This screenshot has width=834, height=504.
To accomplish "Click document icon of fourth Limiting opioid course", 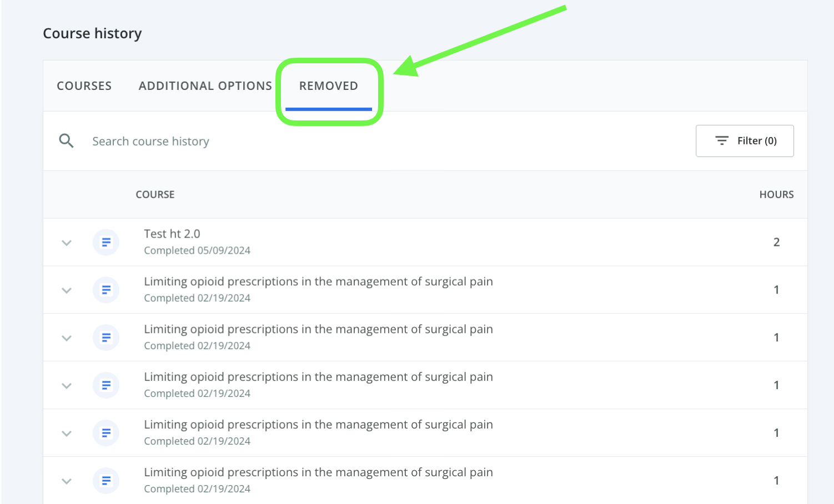I will click(106, 434).
